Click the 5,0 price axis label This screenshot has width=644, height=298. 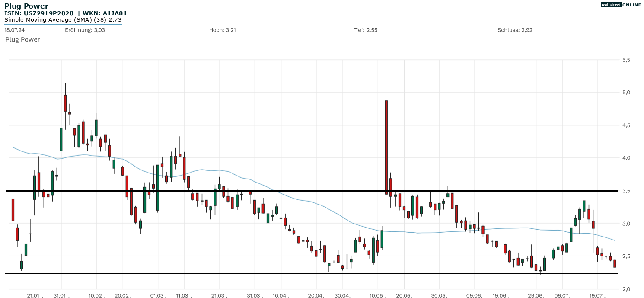point(626,93)
